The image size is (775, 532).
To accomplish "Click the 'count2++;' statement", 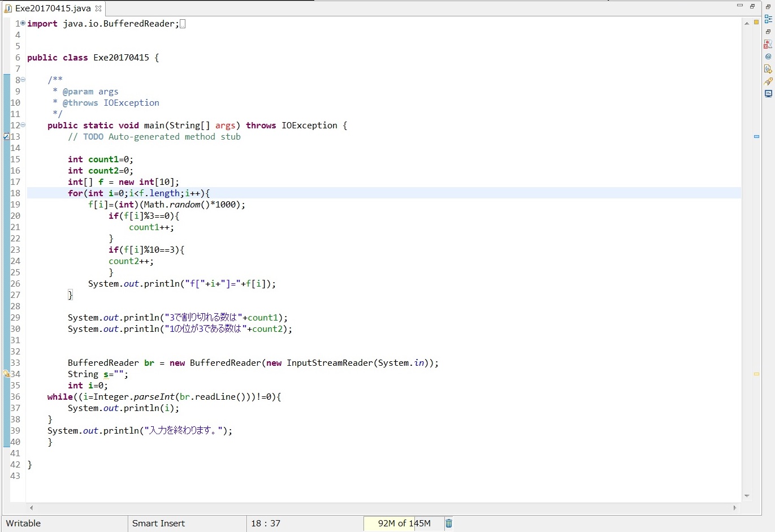I will (x=131, y=261).
